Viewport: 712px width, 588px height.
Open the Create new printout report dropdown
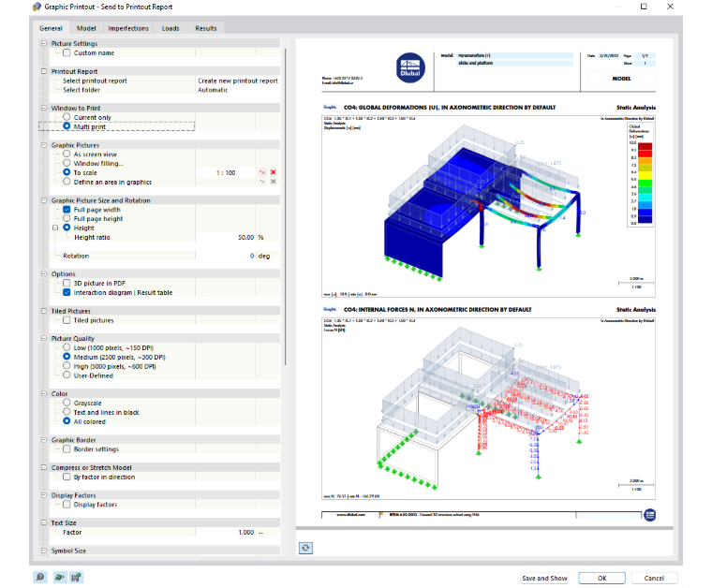(x=238, y=81)
